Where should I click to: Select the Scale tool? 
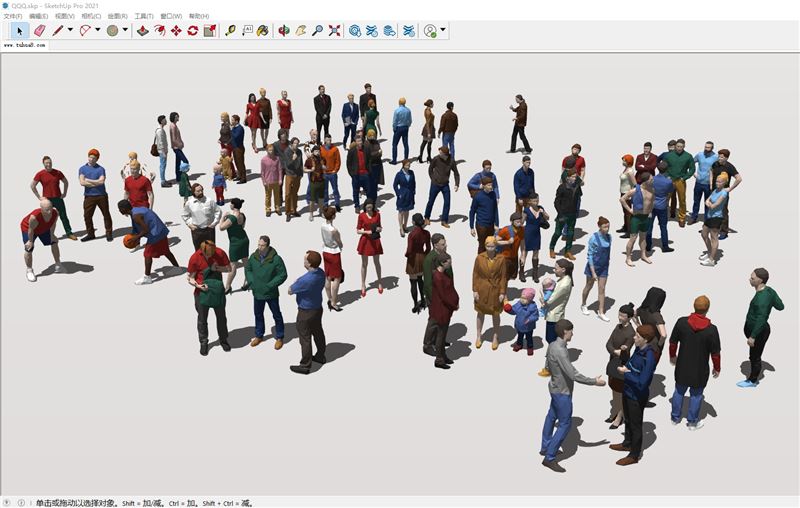pyautogui.click(x=210, y=31)
